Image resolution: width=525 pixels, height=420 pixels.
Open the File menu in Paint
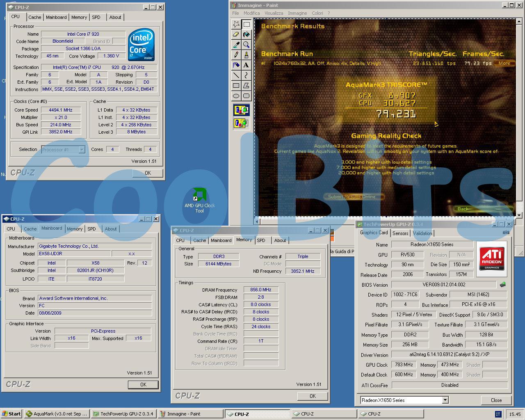(x=235, y=13)
